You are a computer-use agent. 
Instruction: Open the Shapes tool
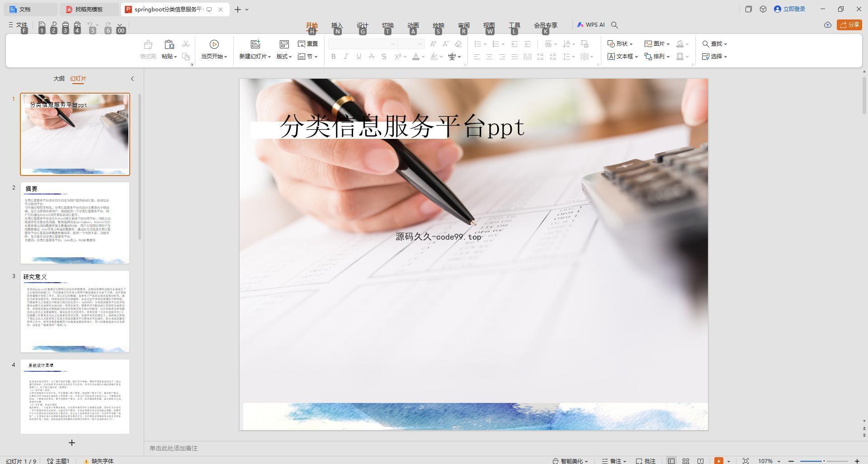(620, 44)
